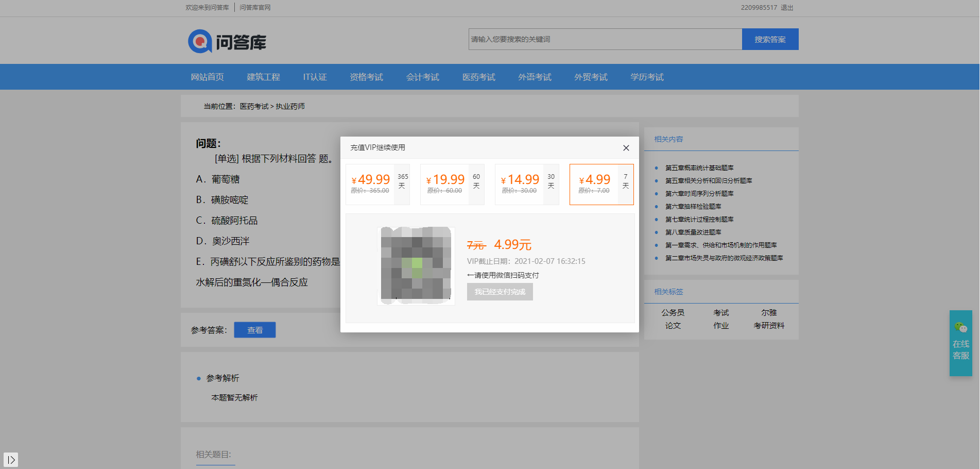Select the ¥4.99 7-day VIP plan
This screenshot has width=980, height=469.
601,185
